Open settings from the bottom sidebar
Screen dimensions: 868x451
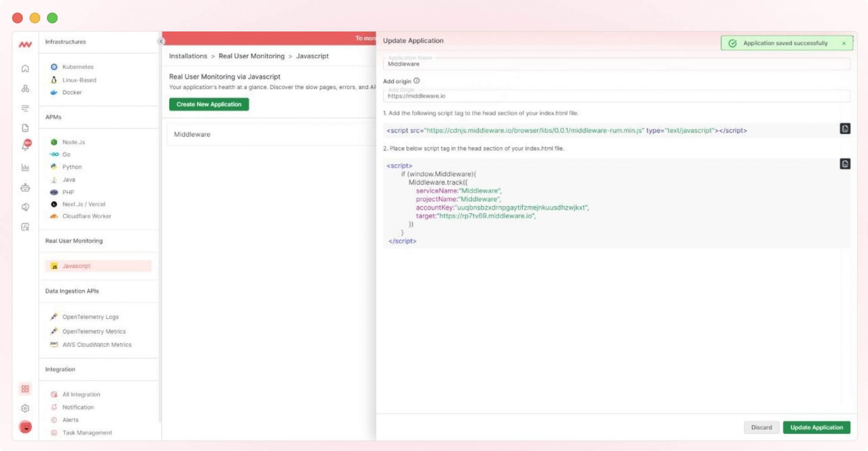[25, 408]
